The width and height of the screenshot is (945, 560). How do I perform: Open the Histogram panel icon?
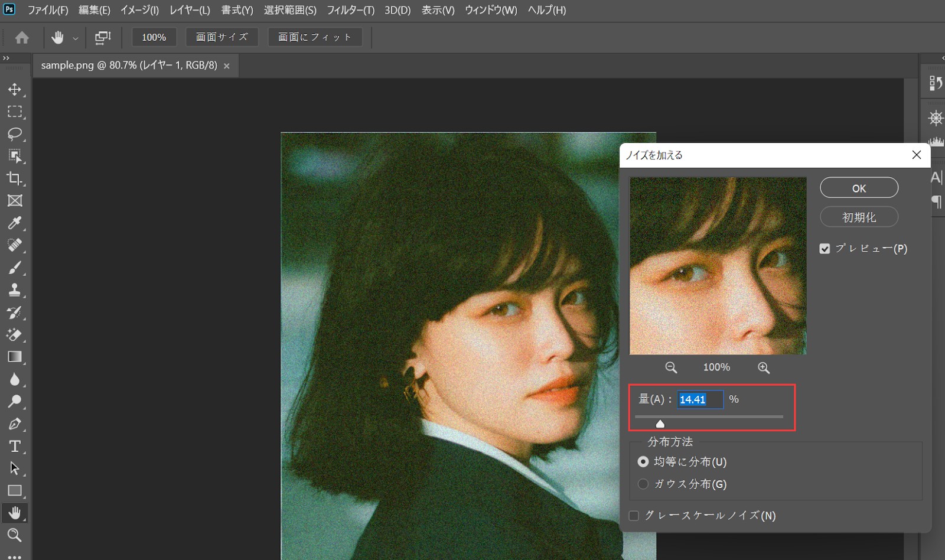point(936,142)
